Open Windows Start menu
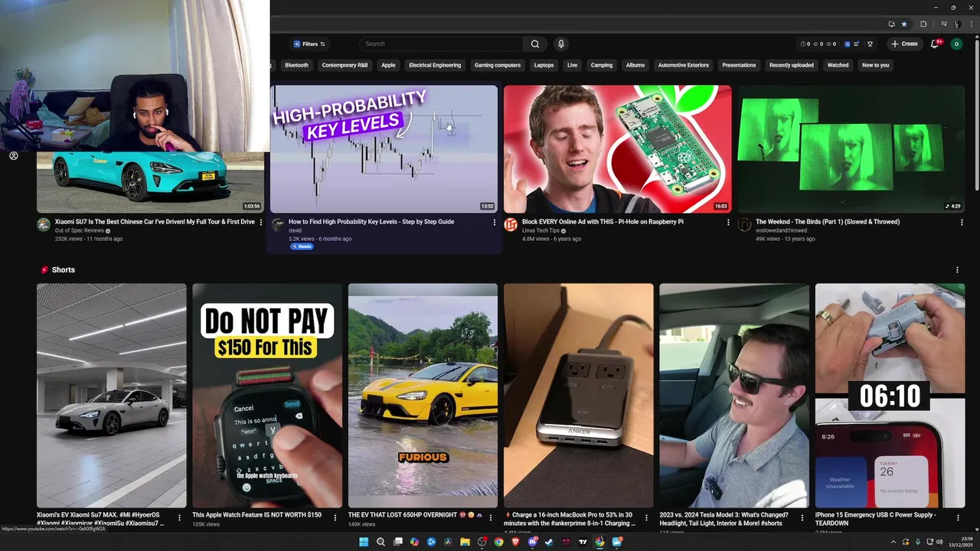 coord(364,542)
